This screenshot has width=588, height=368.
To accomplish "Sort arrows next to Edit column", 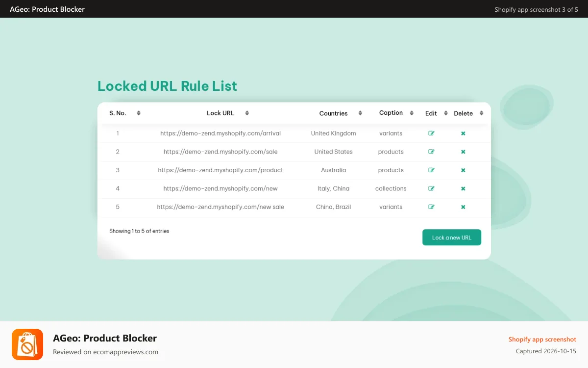I will (446, 113).
